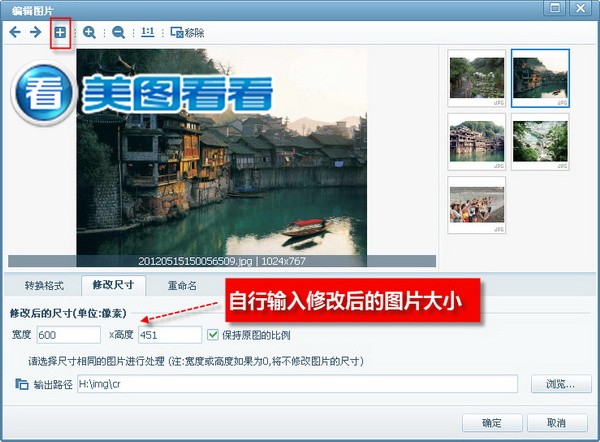Select the 修改尺寸 tab
Screen dimensions: 600x442
click(x=113, y=285)
